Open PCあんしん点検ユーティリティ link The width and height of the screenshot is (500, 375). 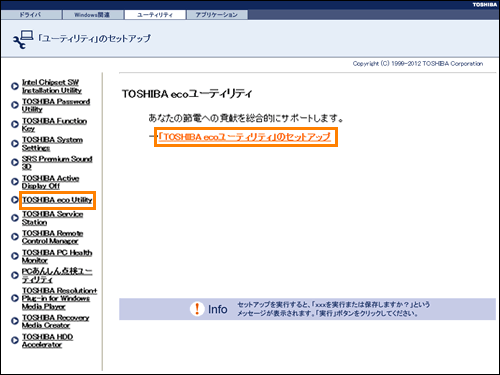coord(57,275)
